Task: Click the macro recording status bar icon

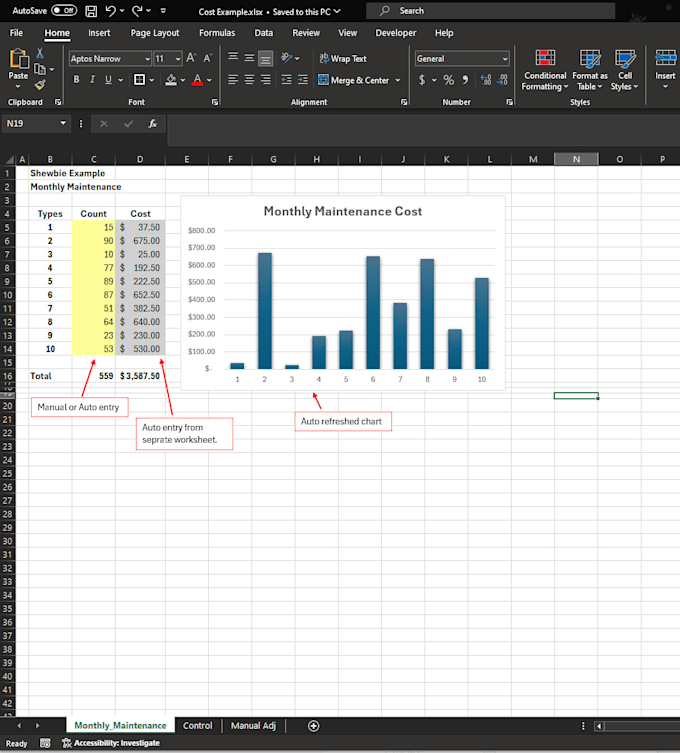Action: pyautogui.click(x=45, y=743)
